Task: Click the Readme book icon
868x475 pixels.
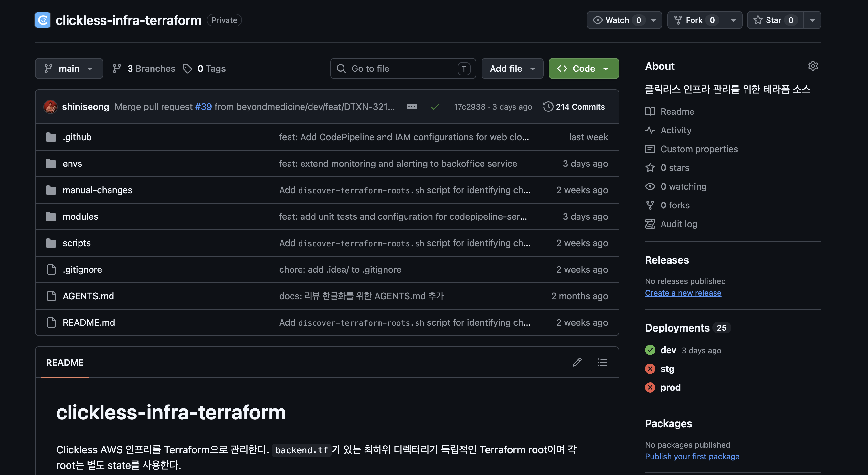Action: coord(650,111)
